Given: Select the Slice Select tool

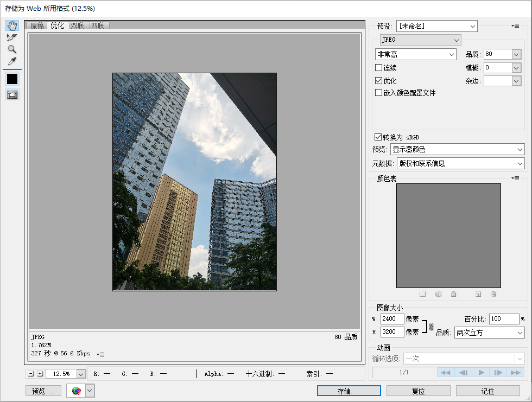Looking at the screenshot, I should [x=12, y=37].
